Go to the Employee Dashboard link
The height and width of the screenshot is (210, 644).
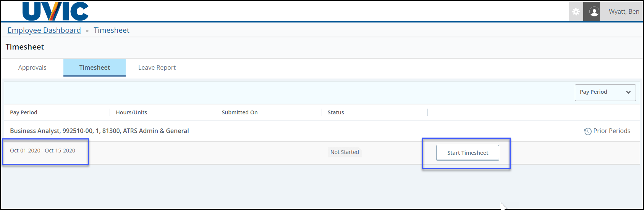pyautogui.click(x=44, y=30)
